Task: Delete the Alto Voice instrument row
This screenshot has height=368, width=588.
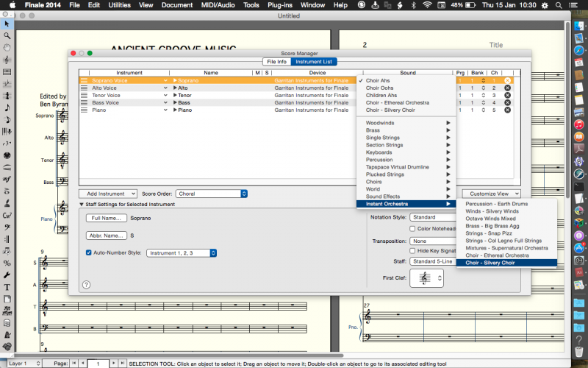Action: (507, 88)
